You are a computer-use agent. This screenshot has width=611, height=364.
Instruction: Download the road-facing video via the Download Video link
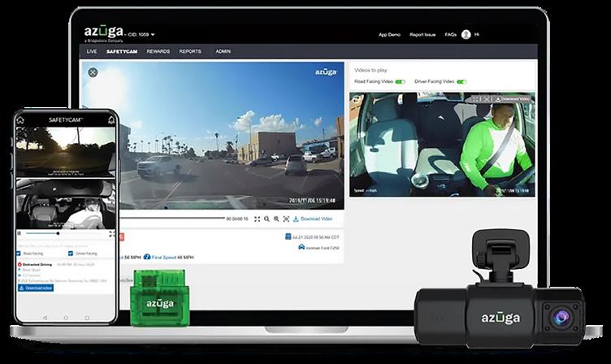click(313, 219)
